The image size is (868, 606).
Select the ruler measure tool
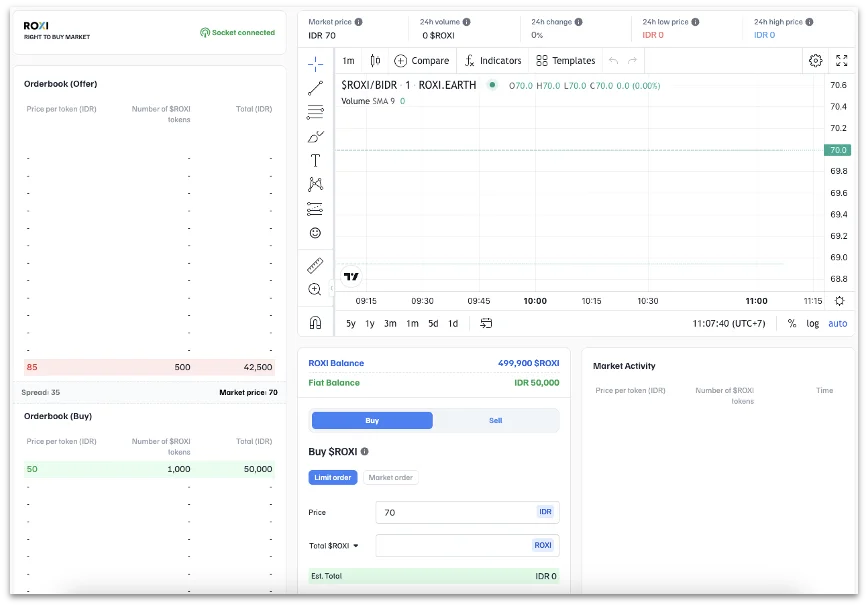click(x=315, y=265)
